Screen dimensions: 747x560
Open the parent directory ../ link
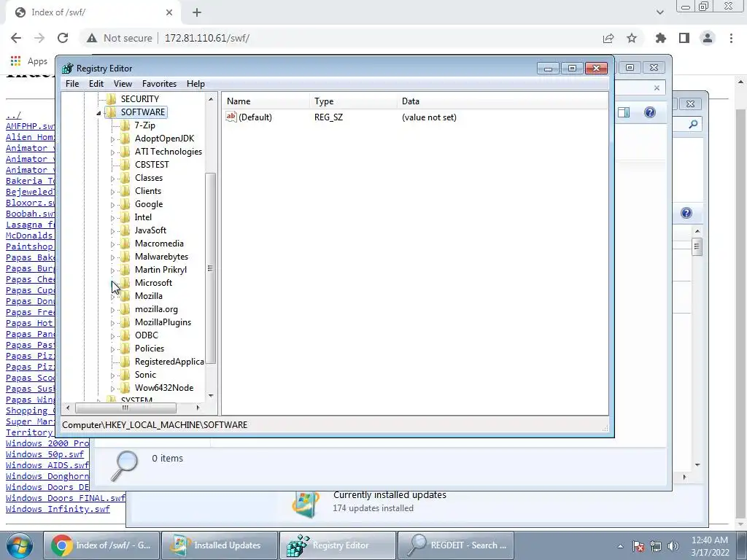click(x=13, y=115)
